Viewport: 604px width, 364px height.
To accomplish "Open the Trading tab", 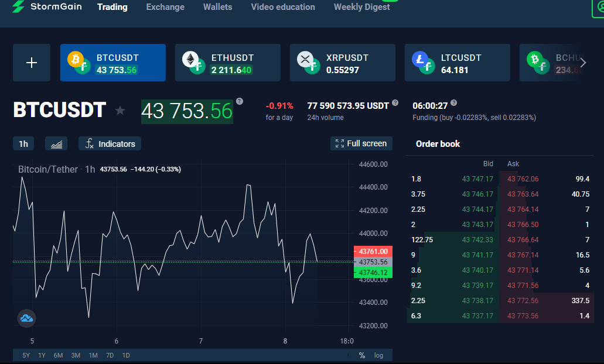I will coord(112,7).
